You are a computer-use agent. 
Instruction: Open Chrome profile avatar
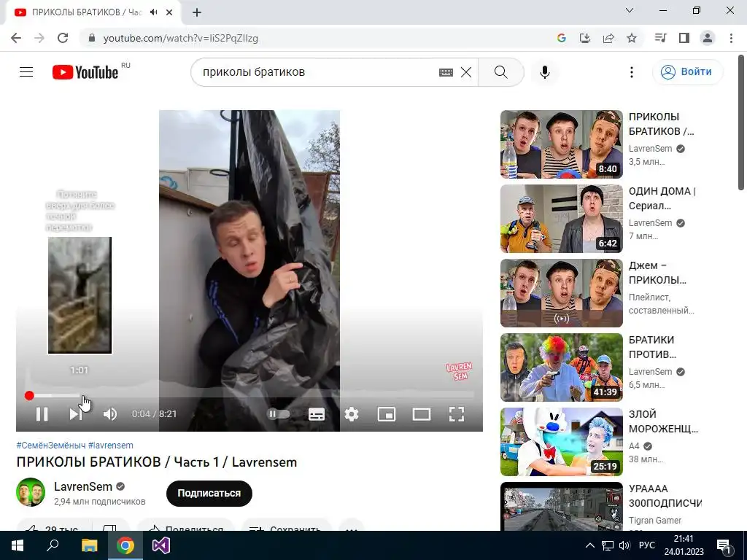708,38
